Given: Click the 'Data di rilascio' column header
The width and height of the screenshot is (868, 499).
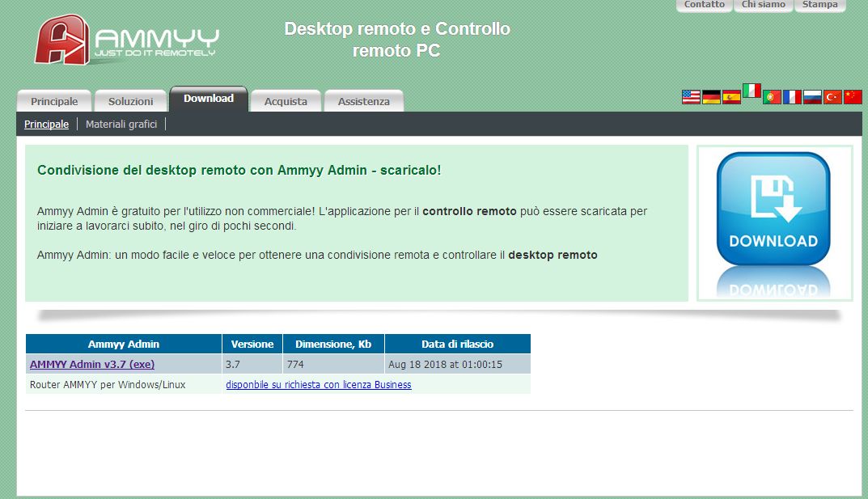Looking at the screenshot, I should (x=457, y=344).
